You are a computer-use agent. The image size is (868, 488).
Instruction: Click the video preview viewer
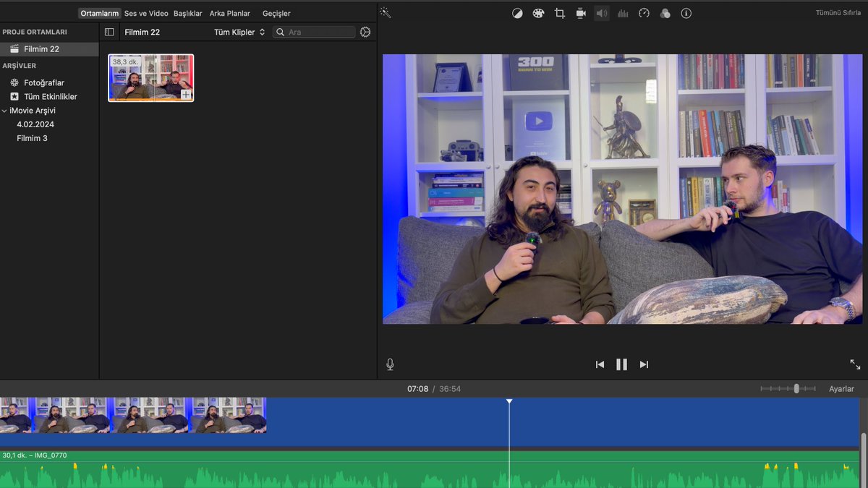point(622,189)
